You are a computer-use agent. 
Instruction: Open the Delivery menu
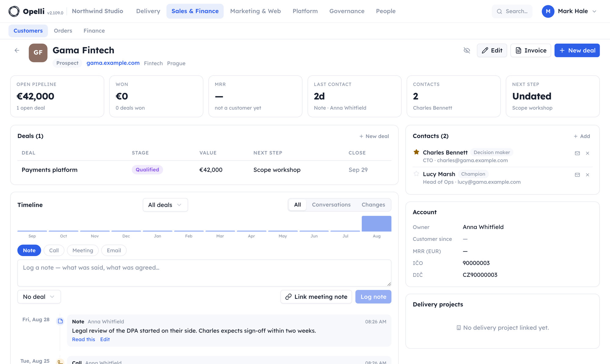pos(148,11)
